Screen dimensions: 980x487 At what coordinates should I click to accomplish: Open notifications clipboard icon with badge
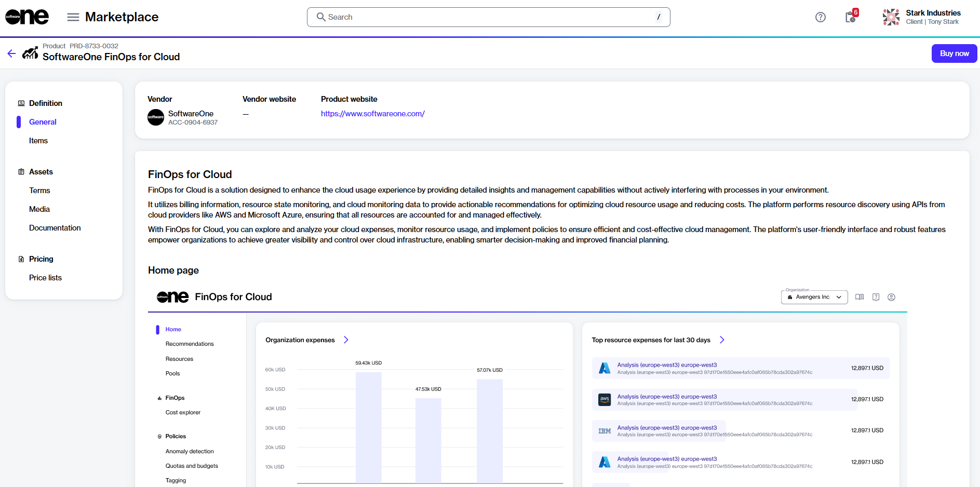(x=850, y=17)
